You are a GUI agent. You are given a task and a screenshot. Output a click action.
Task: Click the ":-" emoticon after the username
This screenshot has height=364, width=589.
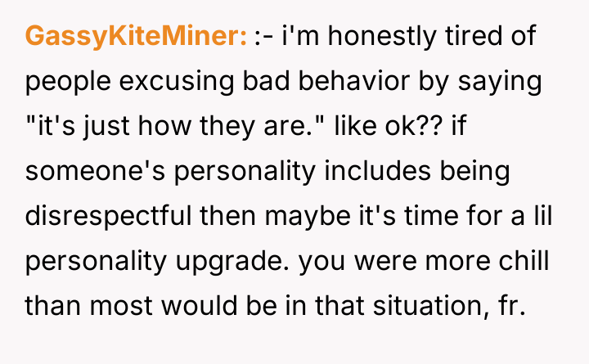[264, 36]
